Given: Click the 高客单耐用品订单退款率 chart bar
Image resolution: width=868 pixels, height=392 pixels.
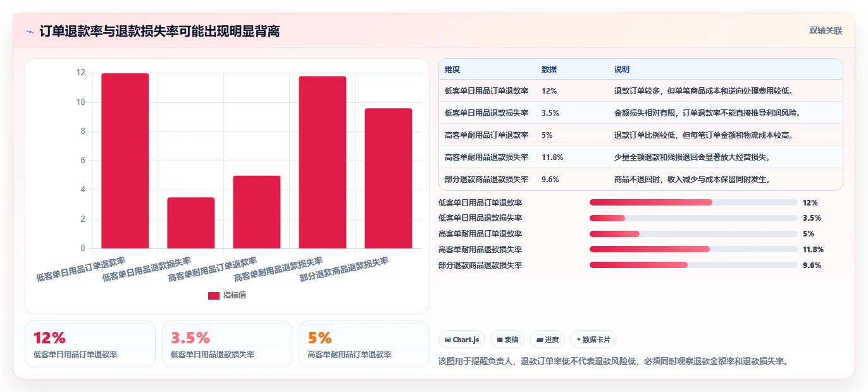Looking at the screenshot, I should click(x=257, y=212).
